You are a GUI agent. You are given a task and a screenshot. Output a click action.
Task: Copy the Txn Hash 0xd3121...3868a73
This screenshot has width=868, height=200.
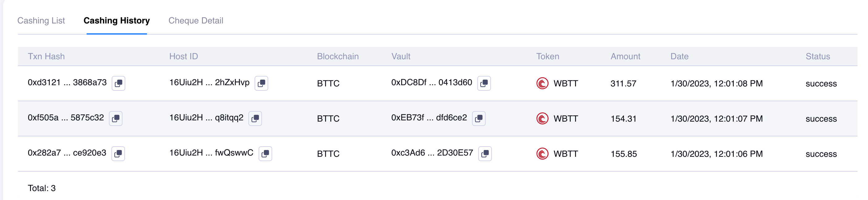click(x=118, y=83)
